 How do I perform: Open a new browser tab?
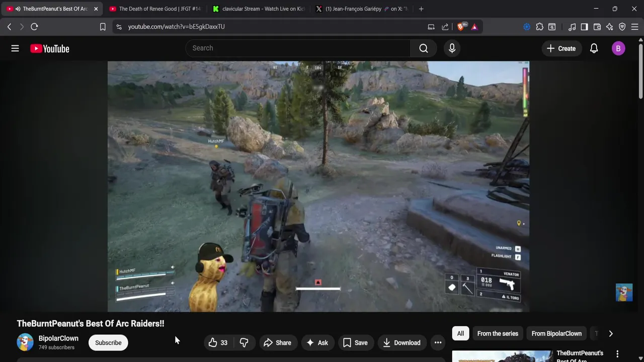point(421,9)
